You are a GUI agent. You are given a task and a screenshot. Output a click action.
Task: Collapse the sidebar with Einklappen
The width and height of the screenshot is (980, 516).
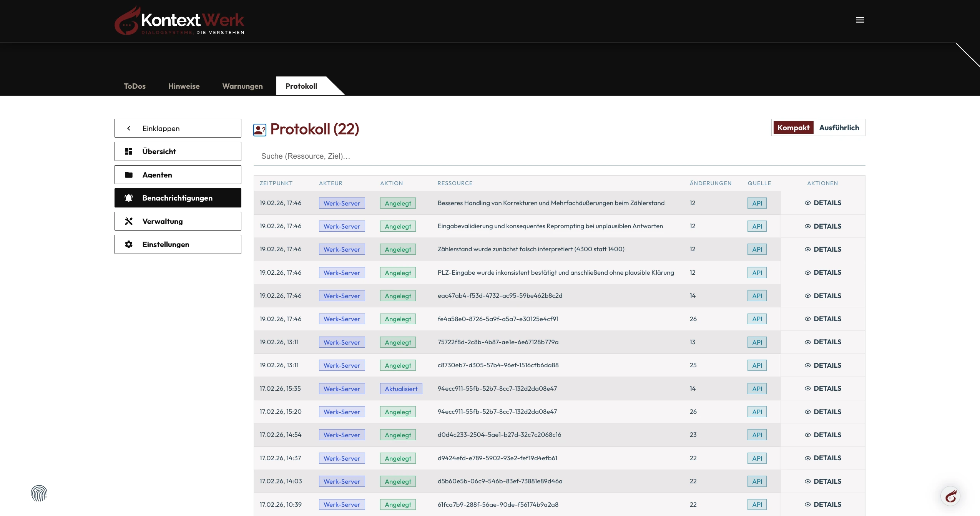tap(178, 128)
